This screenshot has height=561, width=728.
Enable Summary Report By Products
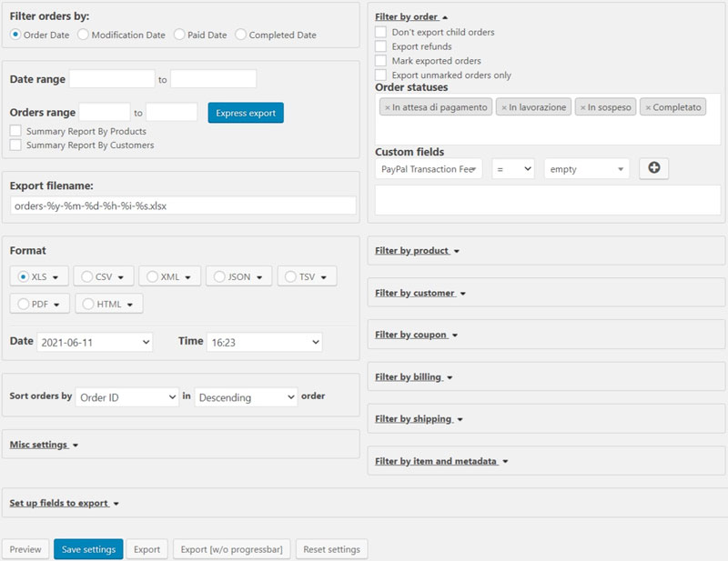click(x=15, y=130)
